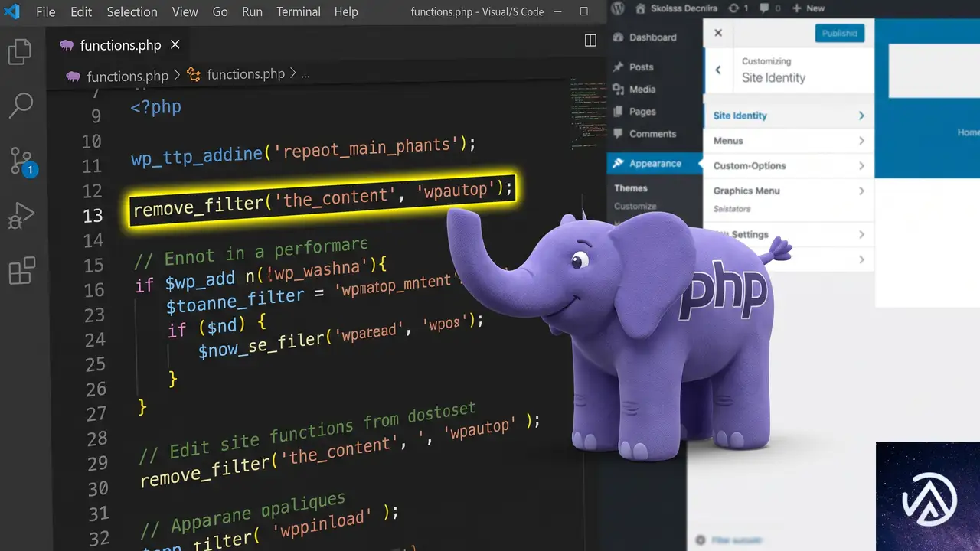
Task: Click the Posts pin icon in WordPress sidebar
Action: pos(618,67)
